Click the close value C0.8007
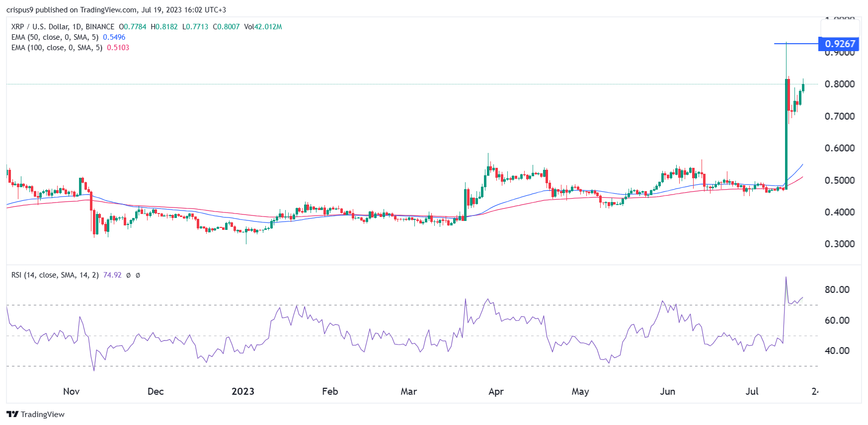 [226, 27]
